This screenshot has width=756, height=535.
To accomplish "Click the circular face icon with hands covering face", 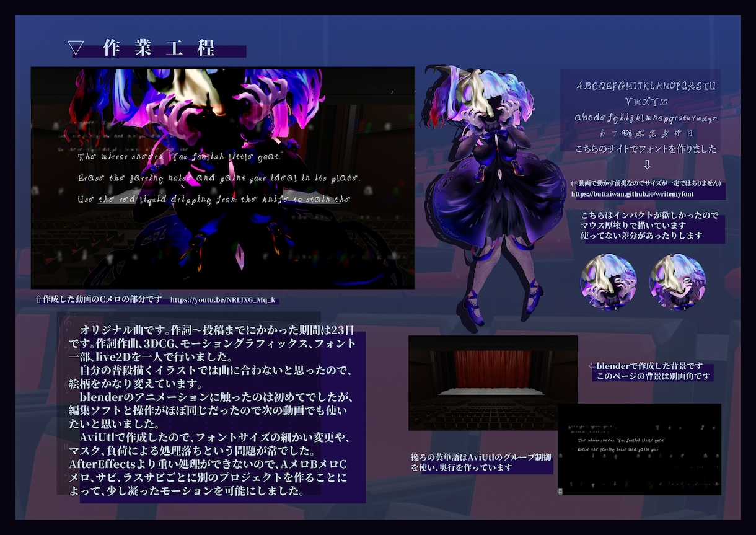I will point(608,282).
